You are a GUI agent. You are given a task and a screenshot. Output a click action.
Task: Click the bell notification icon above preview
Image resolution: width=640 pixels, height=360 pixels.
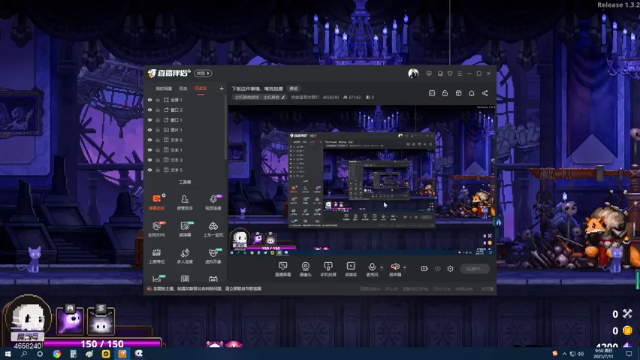(471, 93)
